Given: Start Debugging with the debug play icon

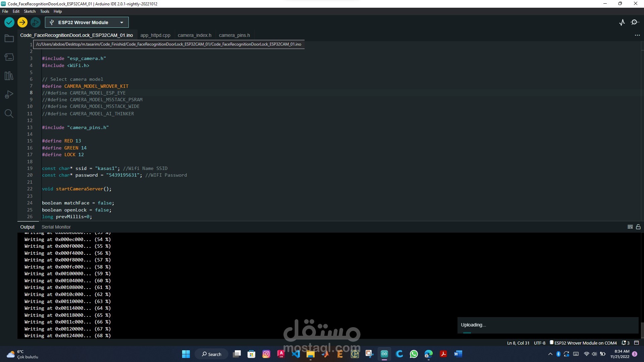Looking at the screenshot, I should tap(35, 22).
